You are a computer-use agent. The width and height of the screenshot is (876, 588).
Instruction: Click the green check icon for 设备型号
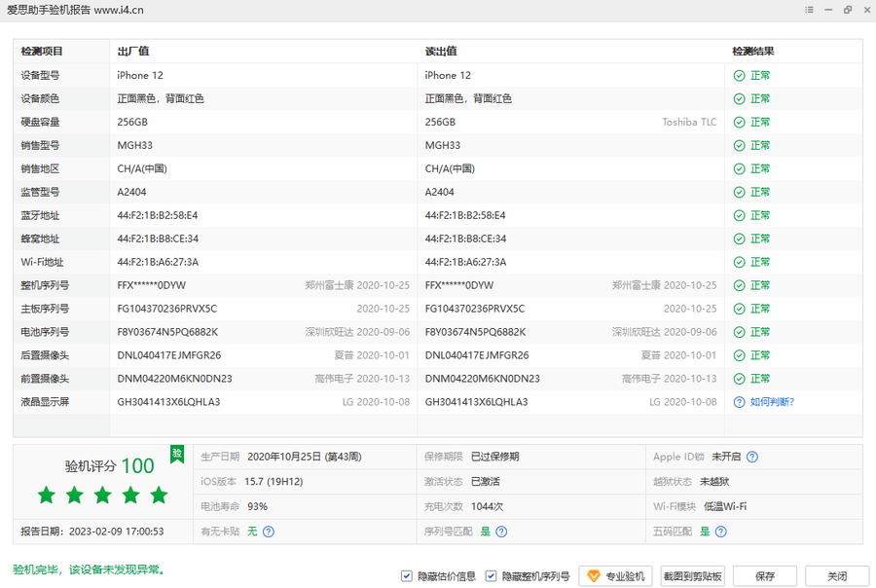739,76
